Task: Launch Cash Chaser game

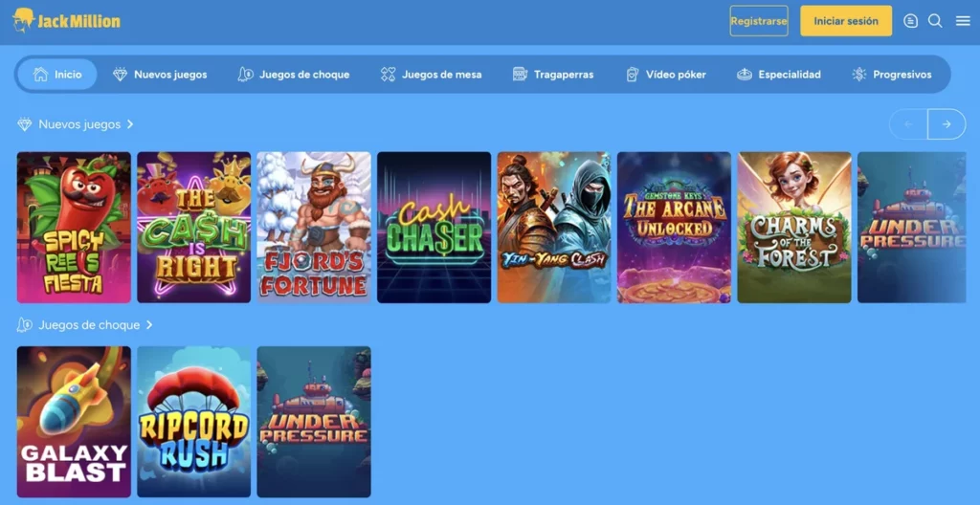Action: pos(434,228)
